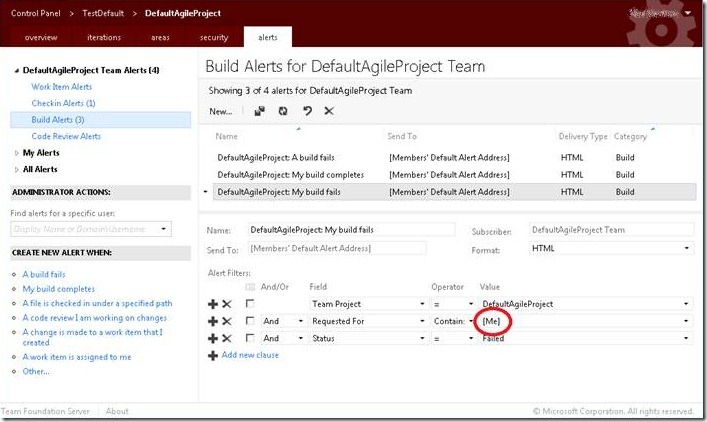Click the group clauses icon in filter header
The height and width of the screenshot is (422, 707).
(250, 287)
